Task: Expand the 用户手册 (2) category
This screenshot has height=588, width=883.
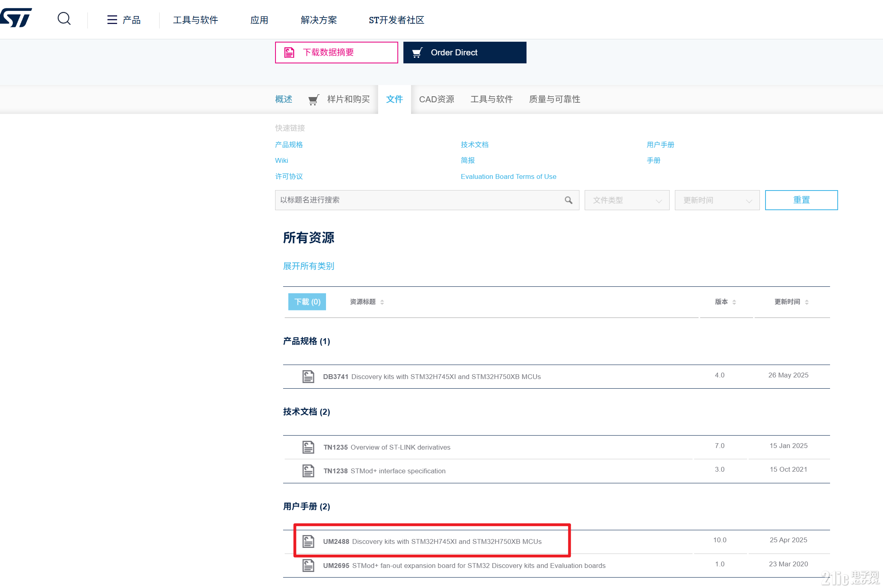Action: pyautogui.click(x=307, y=507)
